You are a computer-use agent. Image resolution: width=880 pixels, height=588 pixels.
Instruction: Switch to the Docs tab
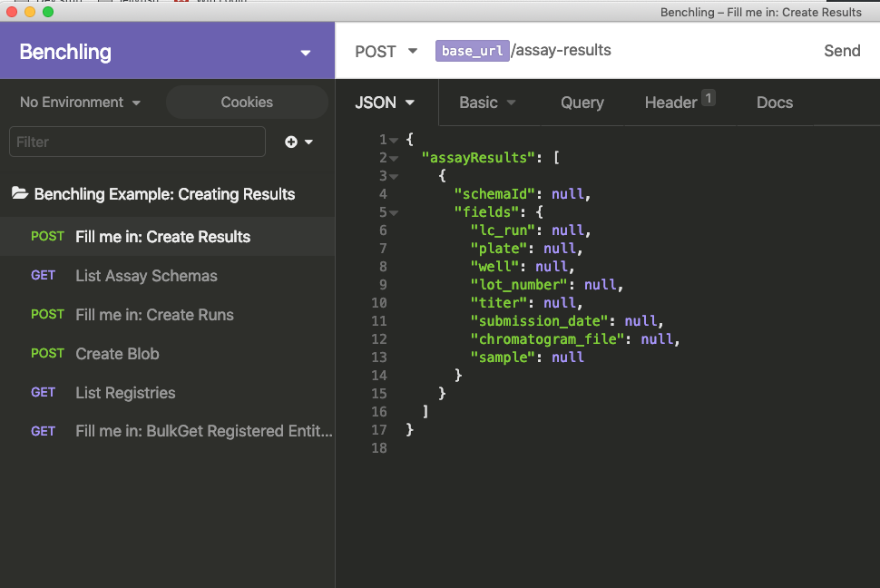775,103
